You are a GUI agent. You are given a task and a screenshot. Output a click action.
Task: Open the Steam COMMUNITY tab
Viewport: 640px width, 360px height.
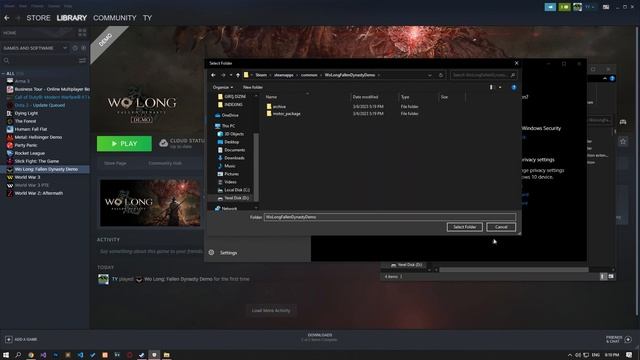115,18
